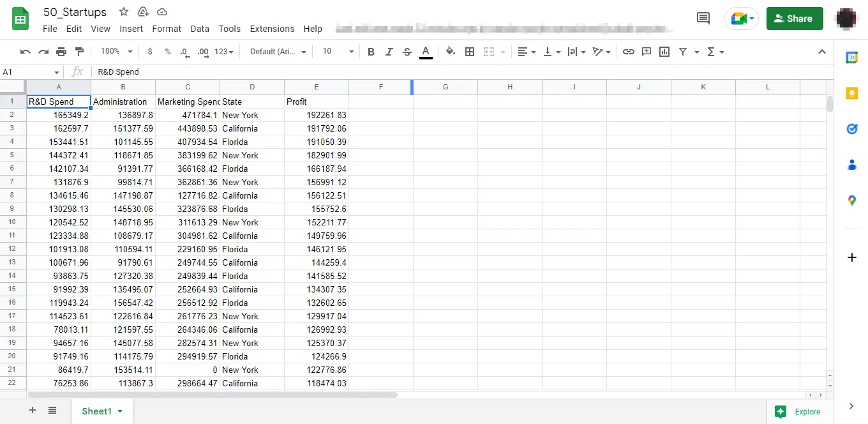Go to Sheets home via logo
Image resolution: width=868 pixels, height=424 pixels.
click(x=20, y=19)
